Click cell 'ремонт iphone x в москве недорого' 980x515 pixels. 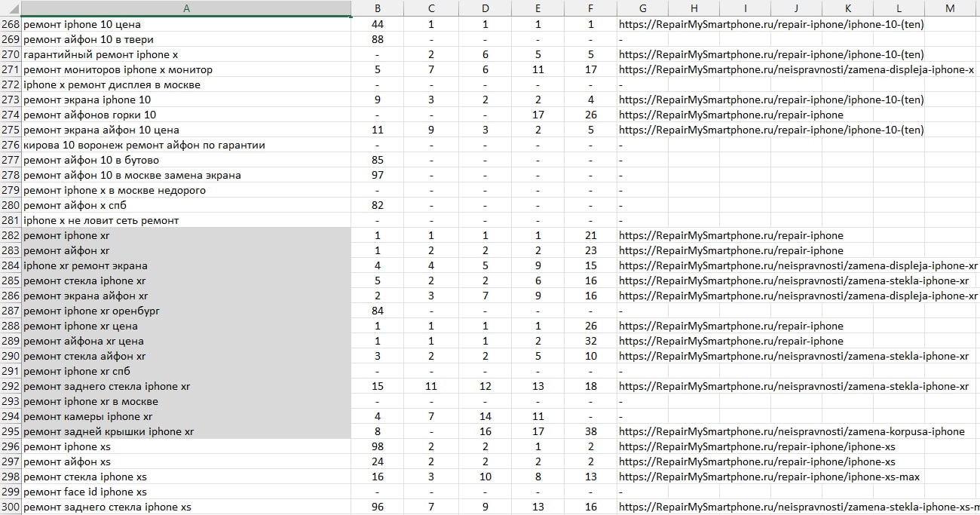tap(186, 190)
